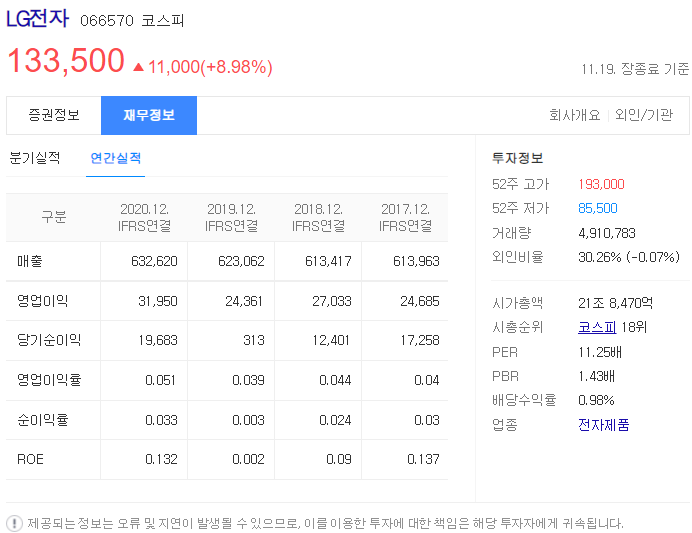Select the 재무정보 tab
Image resolution: width=692 pixels, height=533 pixels.
(x=149, y=115)
